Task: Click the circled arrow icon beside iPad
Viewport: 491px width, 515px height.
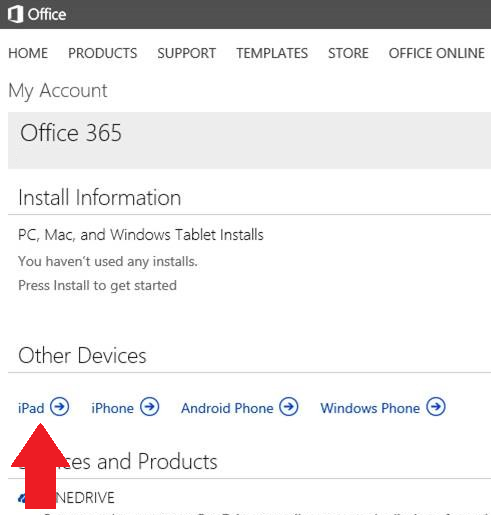Action: (60, 407)
